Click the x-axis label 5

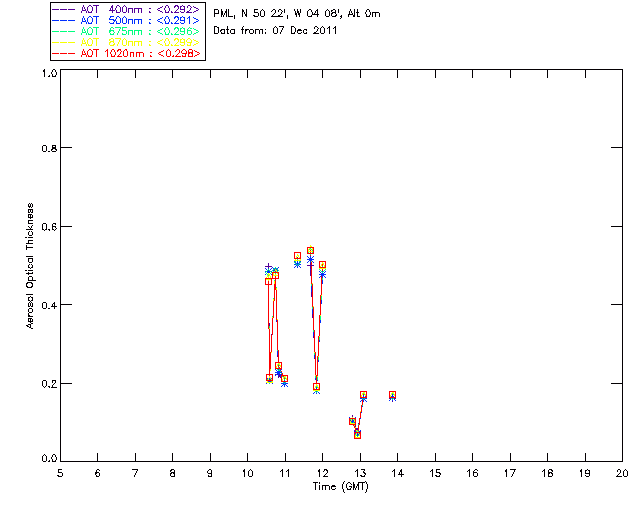(x=60, y=473)
